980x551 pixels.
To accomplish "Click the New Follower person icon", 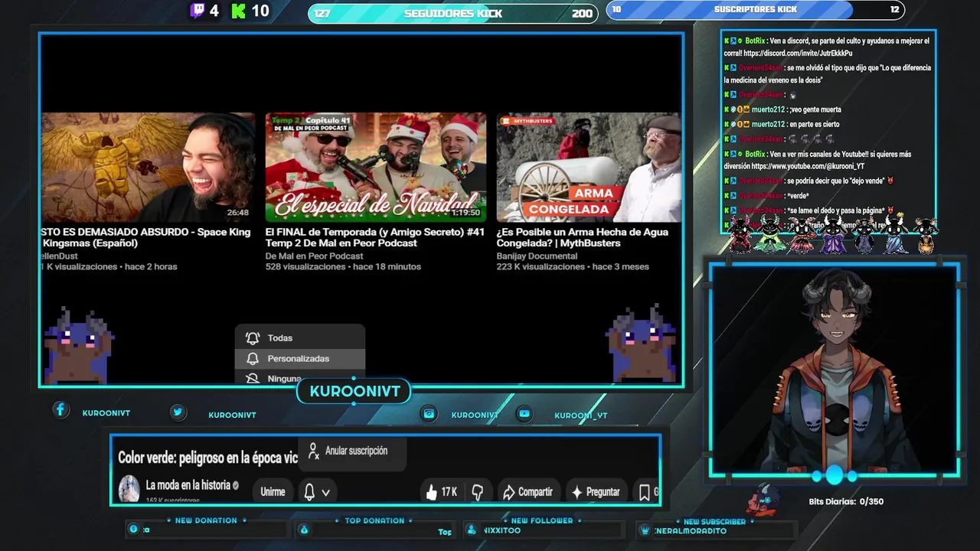I will pos(472,530).
